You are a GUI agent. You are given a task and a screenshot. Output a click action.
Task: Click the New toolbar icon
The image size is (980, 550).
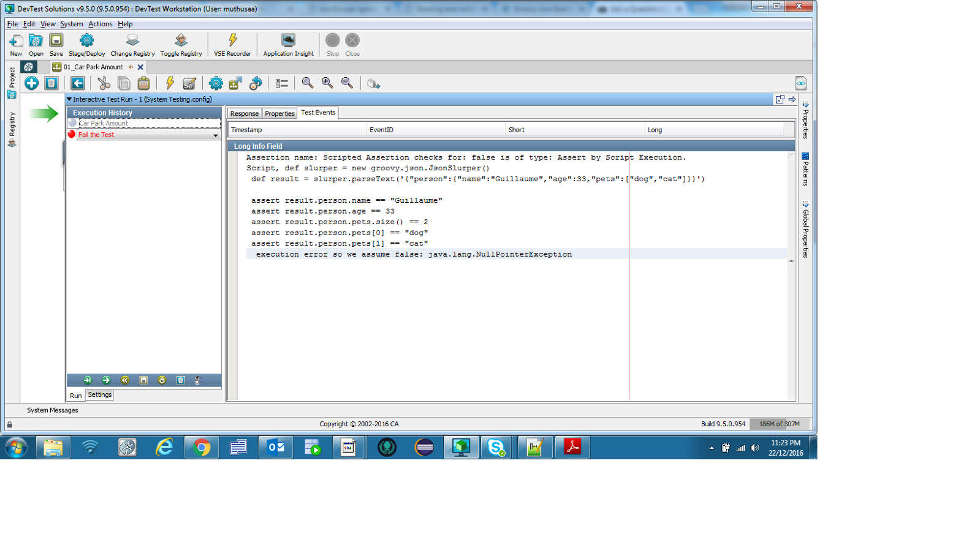(16, 41)
